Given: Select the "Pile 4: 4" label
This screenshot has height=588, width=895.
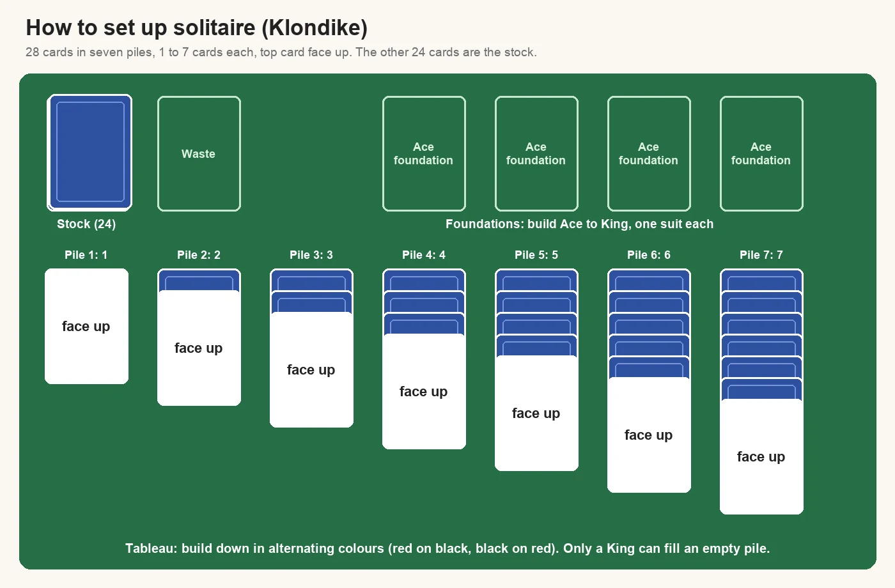Looking at the screenshot, I should tap(424, 254).
